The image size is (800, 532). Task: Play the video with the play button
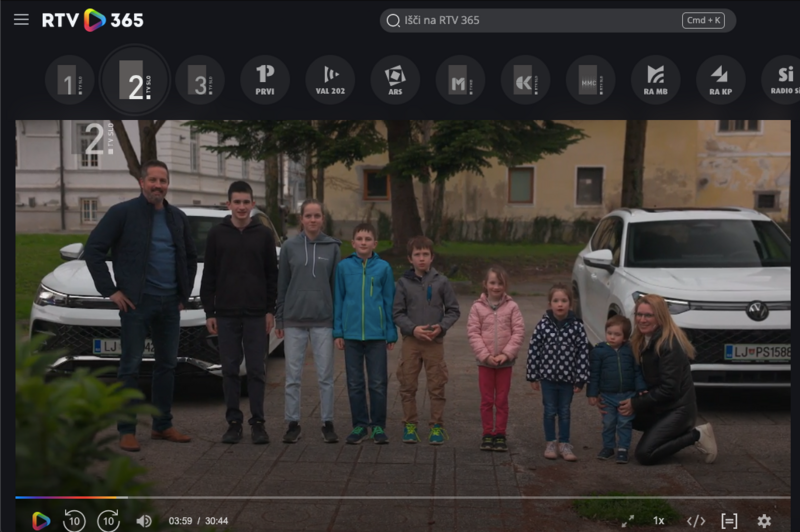[x=41, y=521]
